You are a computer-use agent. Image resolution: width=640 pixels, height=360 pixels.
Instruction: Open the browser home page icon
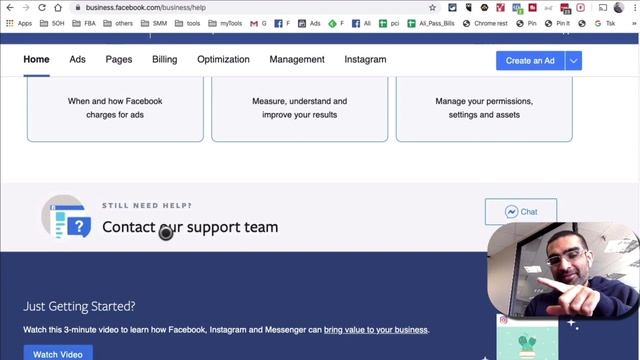(x=58, y=7)
